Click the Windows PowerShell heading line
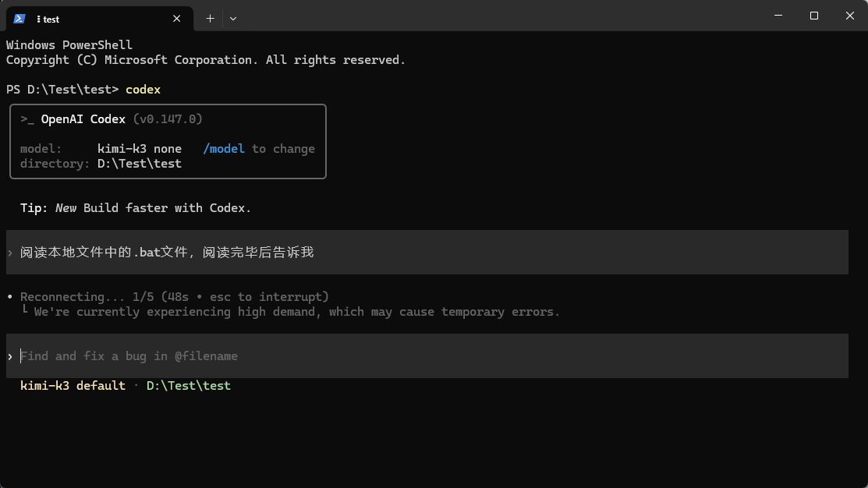 [x=69, y=44]
